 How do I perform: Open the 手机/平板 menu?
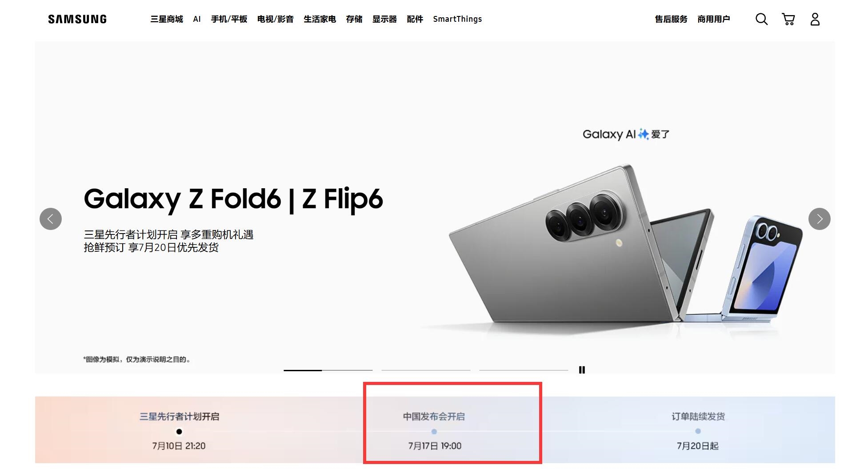229,19
